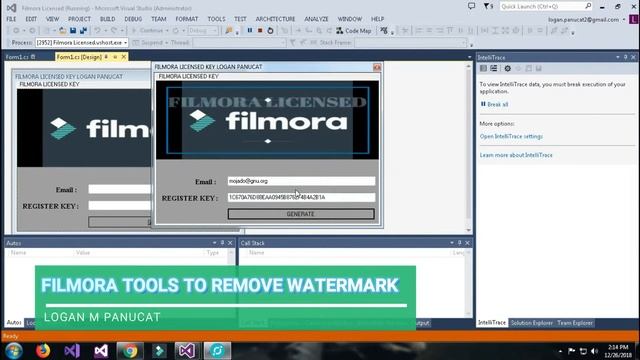Toggle pin on Autos panel
Screen dimensions: 640x360
pyautogui.click(x=222, y=243)
